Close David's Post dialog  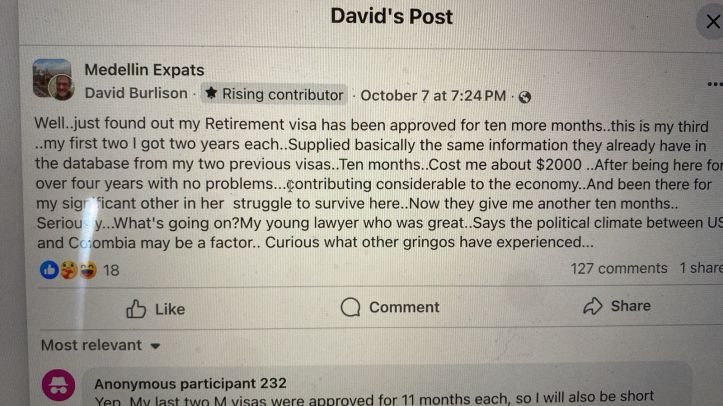(711, 22)
